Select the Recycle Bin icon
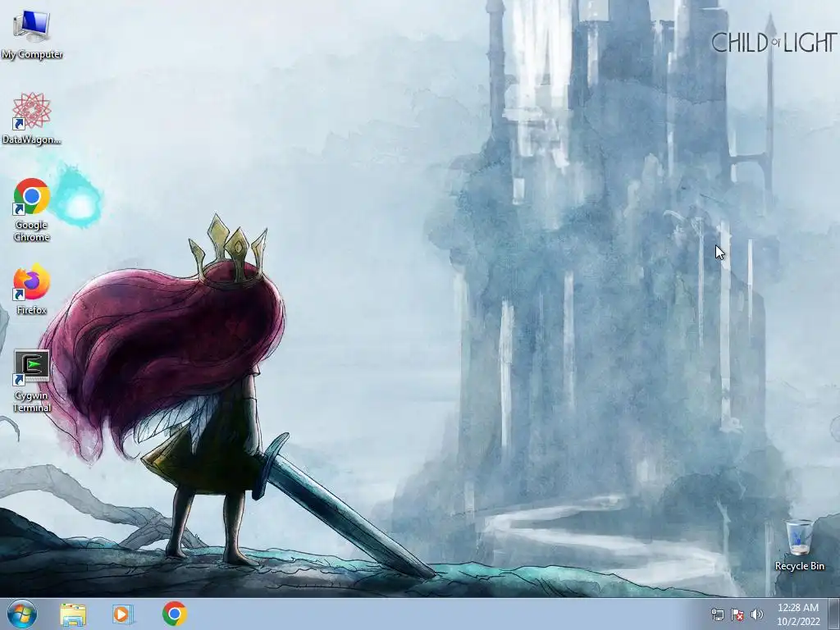This screenshot has width=840, height=630. tap(799, 545)
